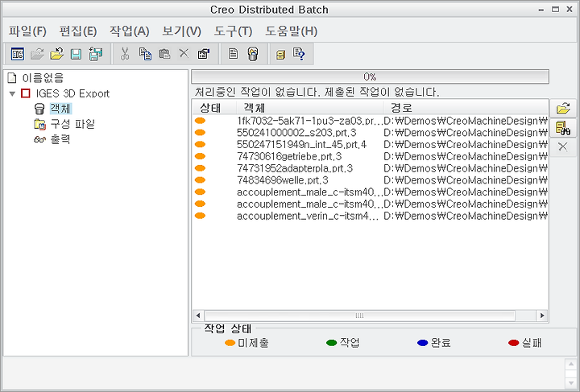Open the 보기(V) menu
This screenshot has height=392, width=580.
pos(181,31)
